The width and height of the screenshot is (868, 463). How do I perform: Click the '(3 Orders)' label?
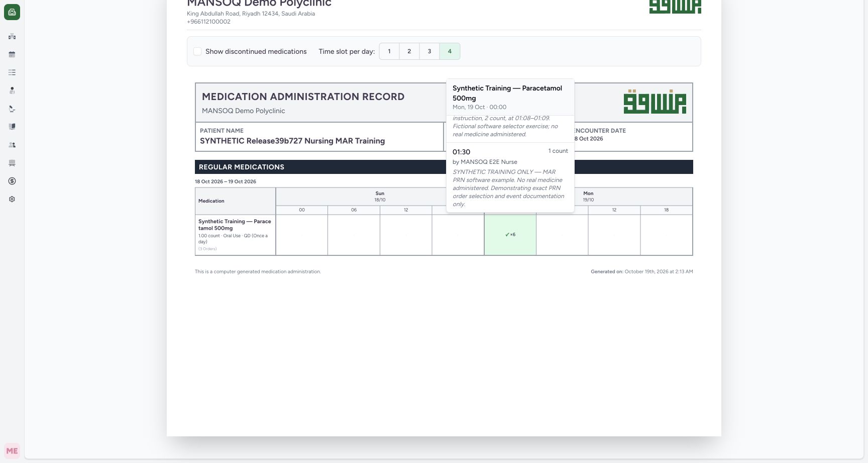click(207, 249)
